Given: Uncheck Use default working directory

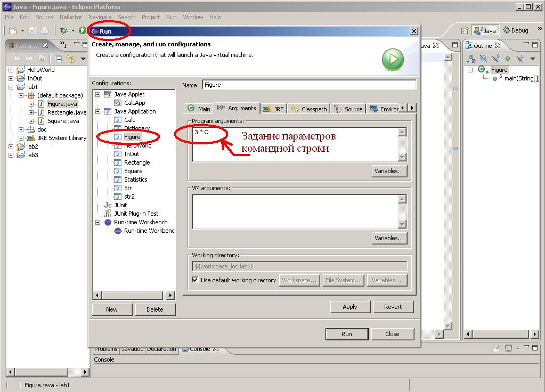Looking at the screenshot, I should (x=196, y=280).
